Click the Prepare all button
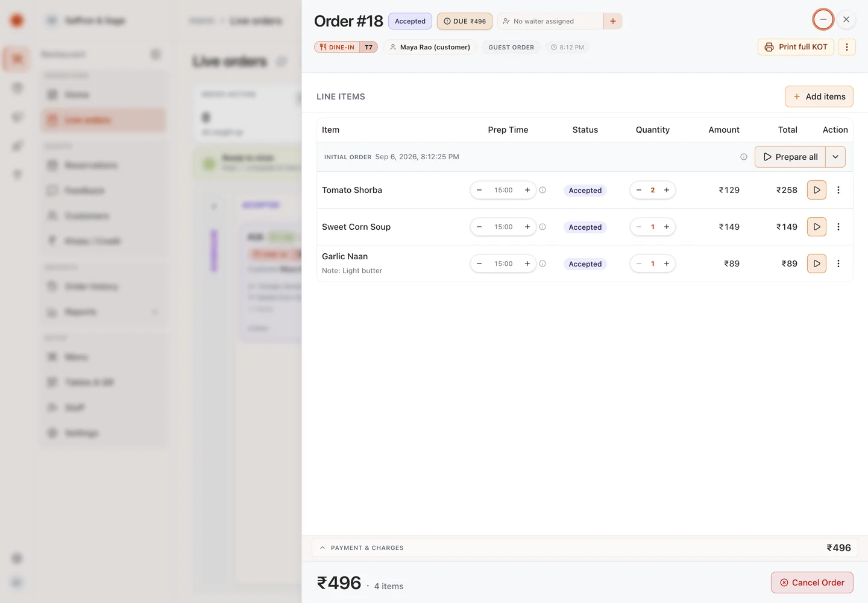 tap(790, 157)
